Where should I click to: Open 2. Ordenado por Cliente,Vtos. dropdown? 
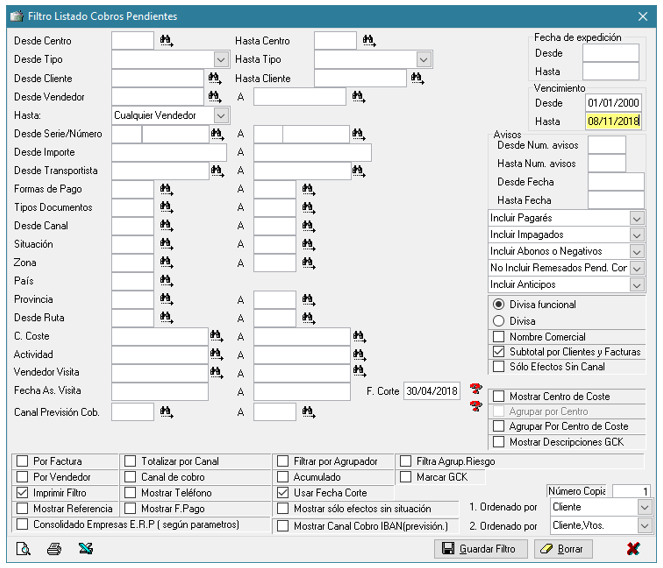[x=644, y=526]
